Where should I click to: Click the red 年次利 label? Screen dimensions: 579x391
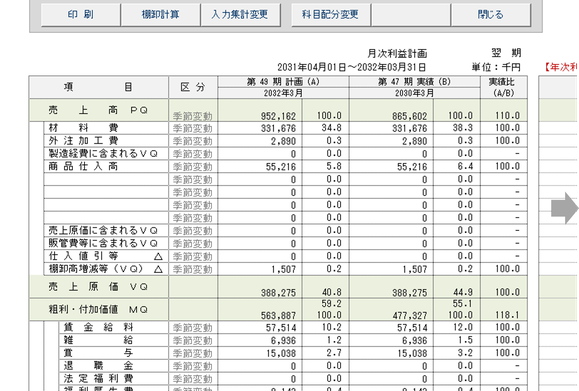tap(561, 67)
